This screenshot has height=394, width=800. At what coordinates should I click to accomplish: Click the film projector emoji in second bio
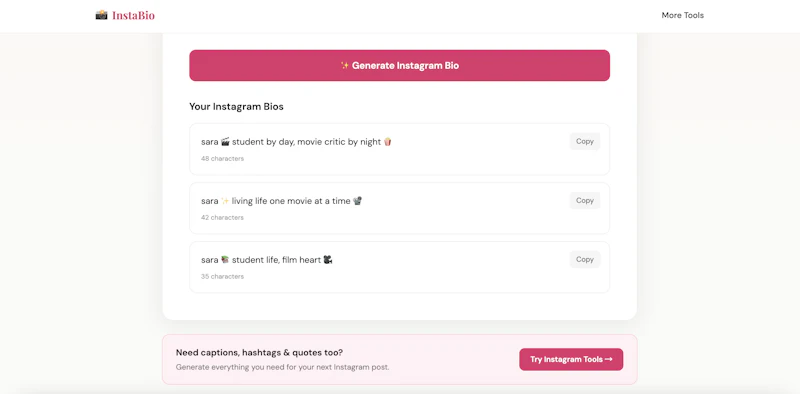[358, 201]
